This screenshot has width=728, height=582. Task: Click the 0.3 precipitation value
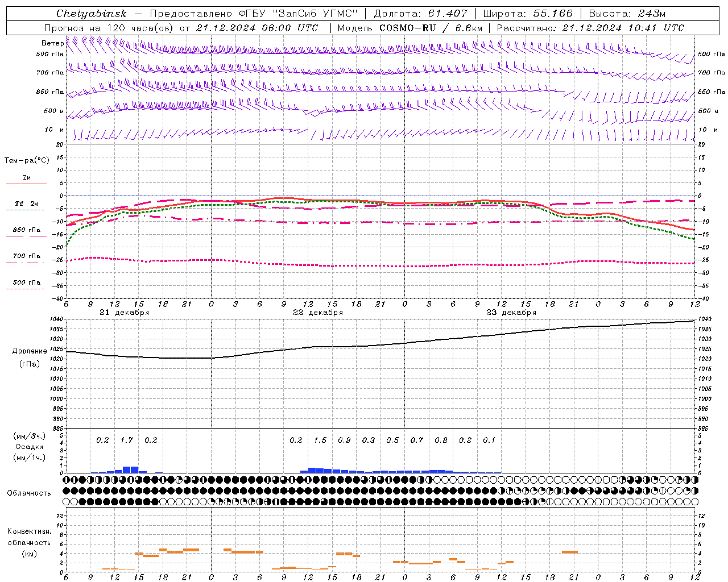pos(369,440)
